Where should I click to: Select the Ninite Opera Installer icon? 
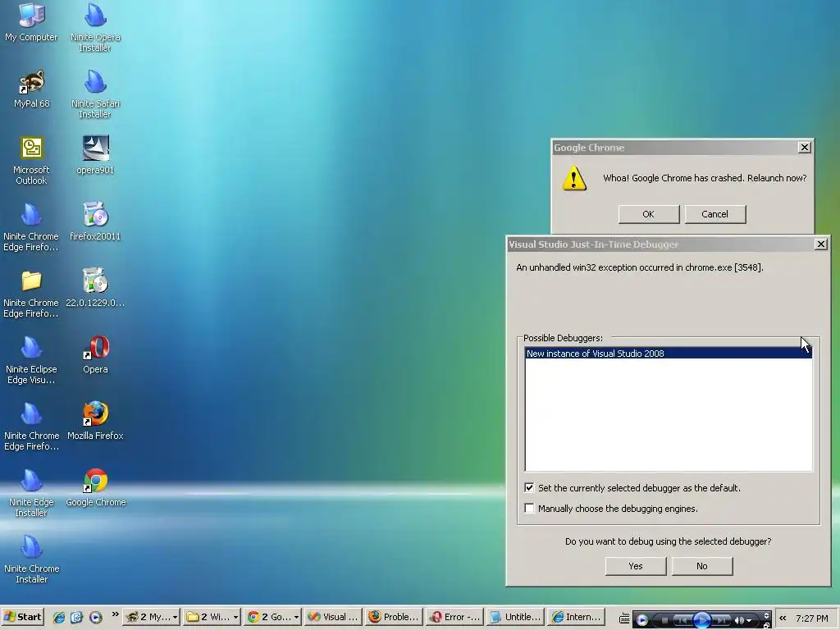pyautogui.click(x=95, y=27)
